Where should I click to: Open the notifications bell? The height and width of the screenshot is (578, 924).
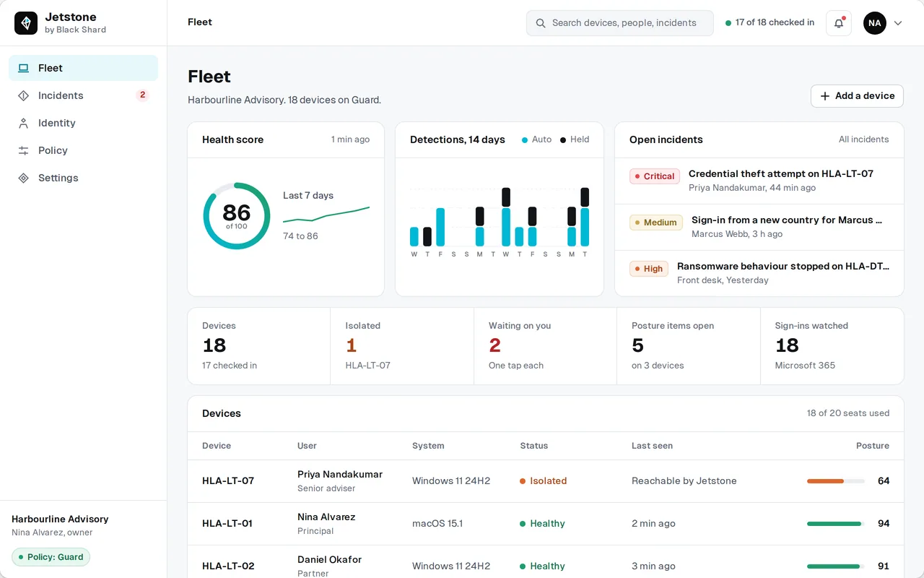(x=838, y=23)
